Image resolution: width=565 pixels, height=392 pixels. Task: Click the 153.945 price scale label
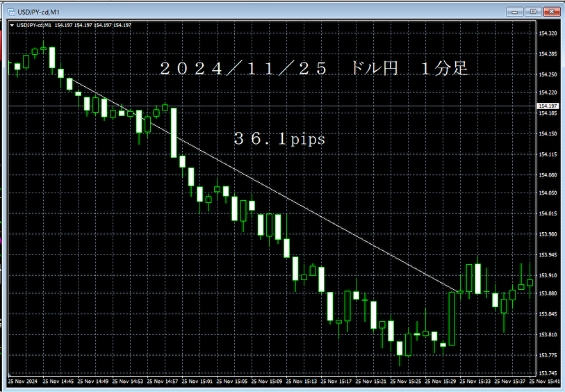click(548, 254)
